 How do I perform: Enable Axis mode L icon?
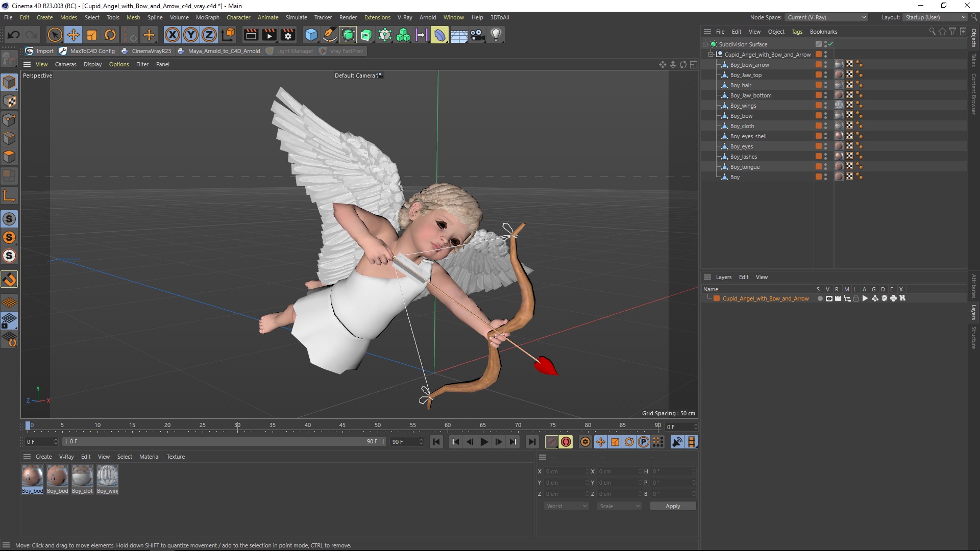pyautogui.click(x=9, y=196)
